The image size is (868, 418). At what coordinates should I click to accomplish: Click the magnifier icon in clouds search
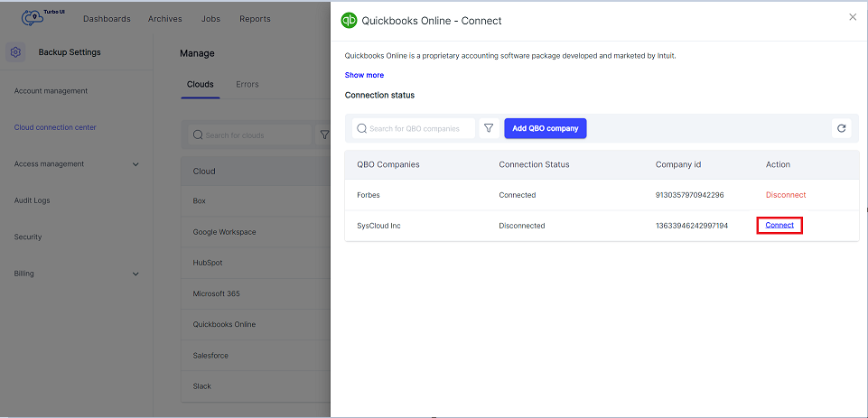(x=198, y=135)
